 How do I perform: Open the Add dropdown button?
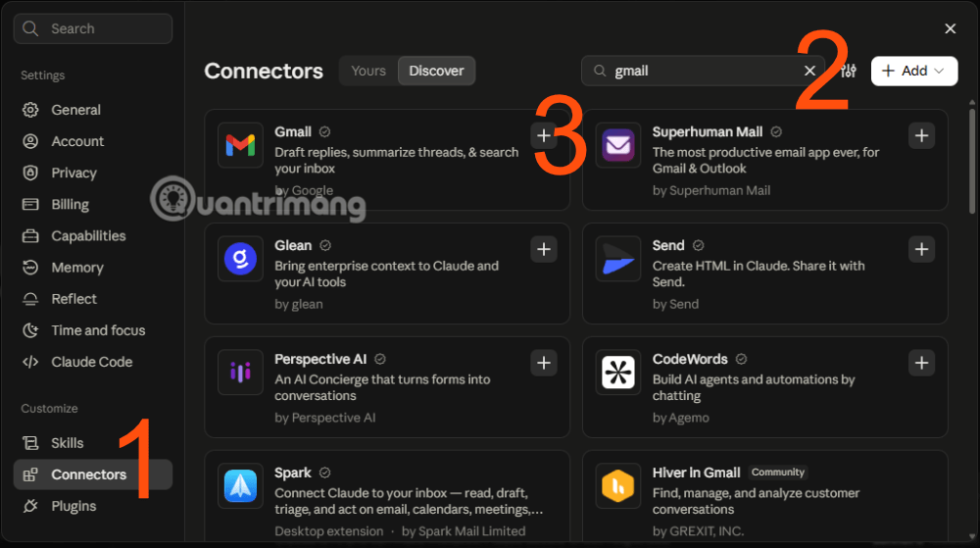913,71
